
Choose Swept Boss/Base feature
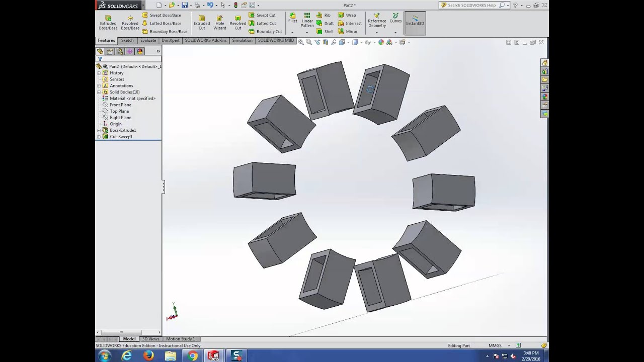pyautogui.click(x=162, y=15)
